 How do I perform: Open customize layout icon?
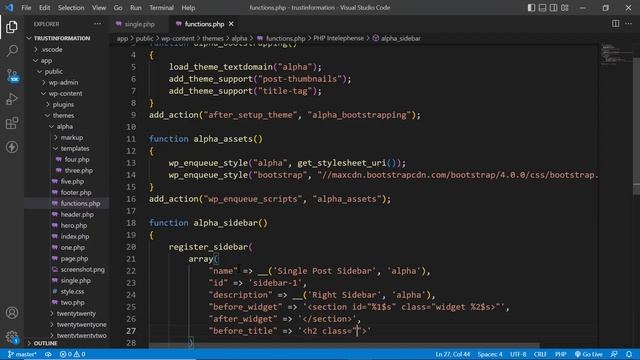565,7
